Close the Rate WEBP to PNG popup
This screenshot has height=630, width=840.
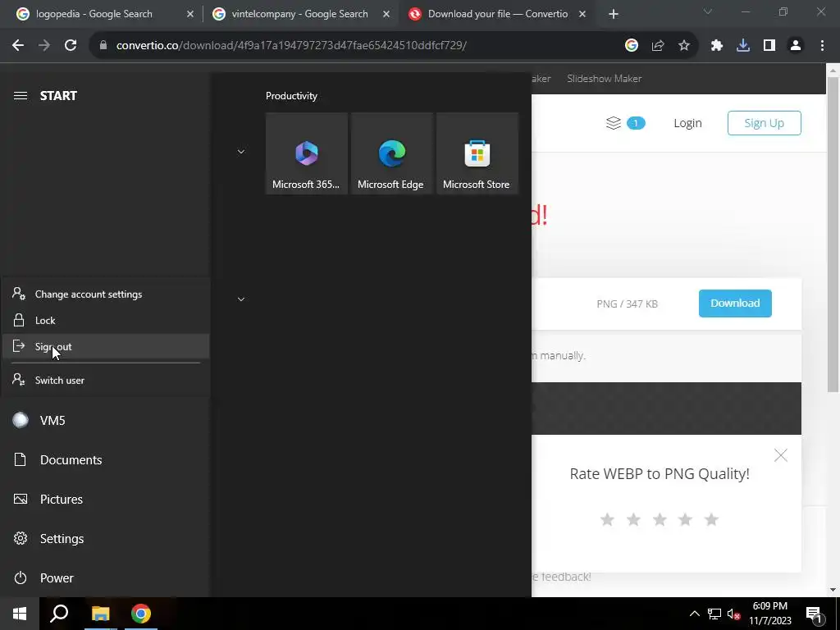781,455
